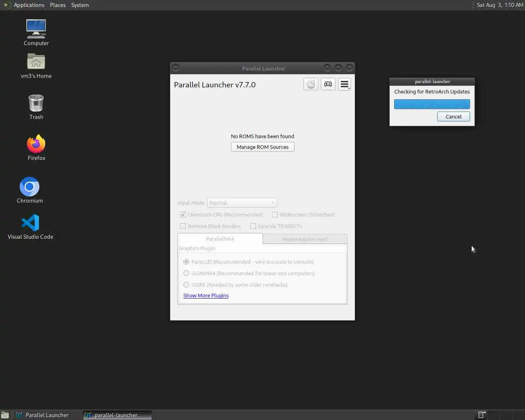Enable the Remove Black Borders checkbox

[183, 226]
